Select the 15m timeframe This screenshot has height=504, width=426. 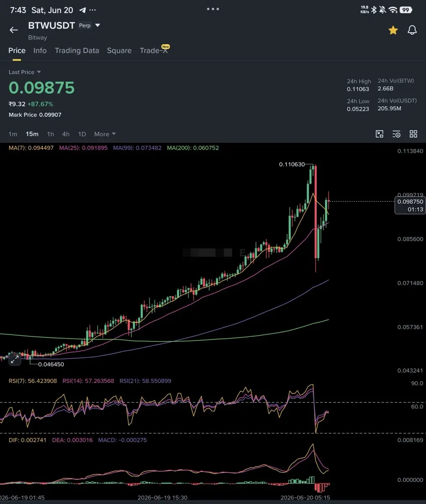tap(32, 134)
